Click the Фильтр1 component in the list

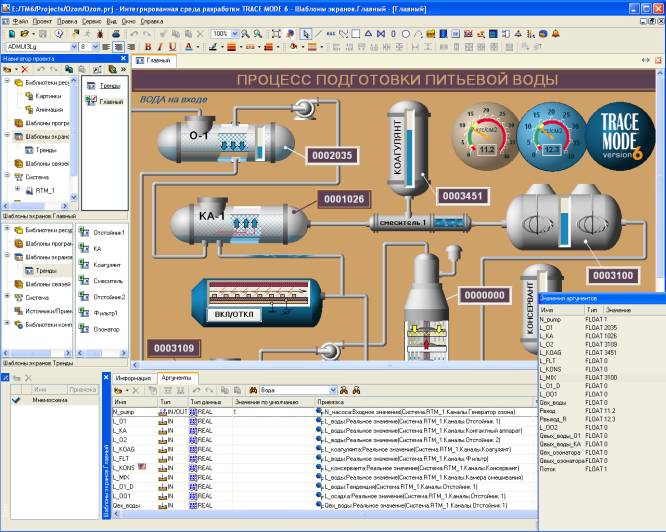click(x=106, y=314)
